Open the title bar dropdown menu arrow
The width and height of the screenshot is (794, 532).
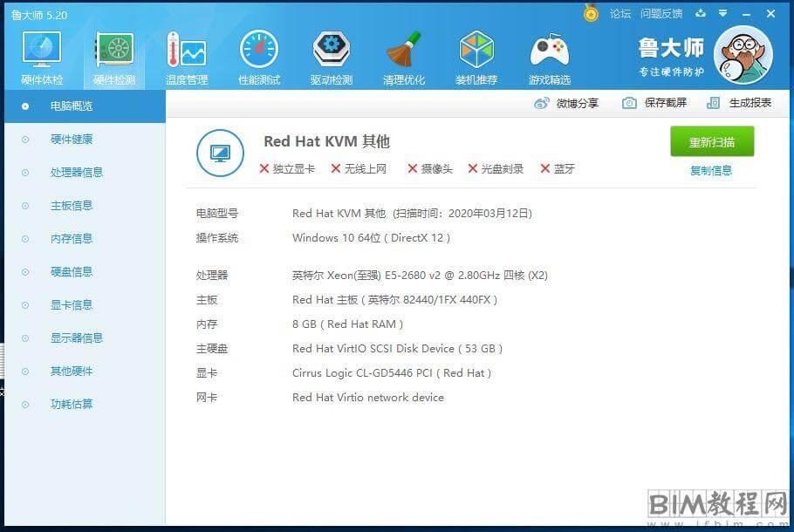click(723, 14)
